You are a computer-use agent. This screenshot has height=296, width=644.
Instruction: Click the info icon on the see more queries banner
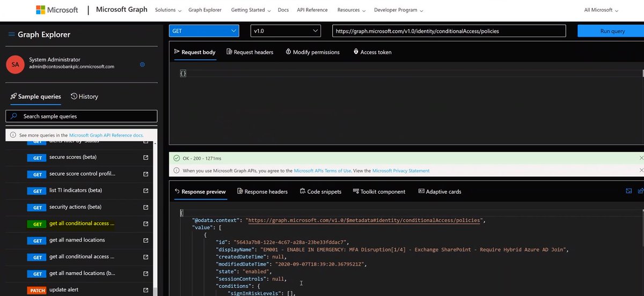point(13,136)
